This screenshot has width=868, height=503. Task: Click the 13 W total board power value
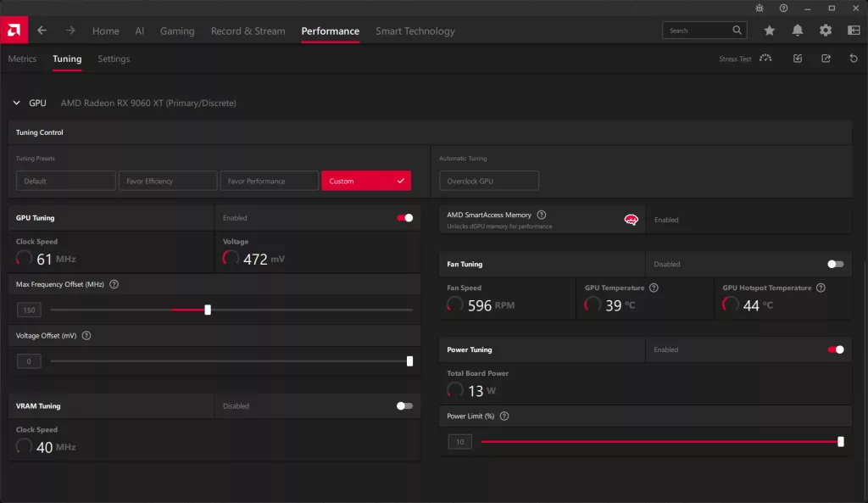point(481,390)
